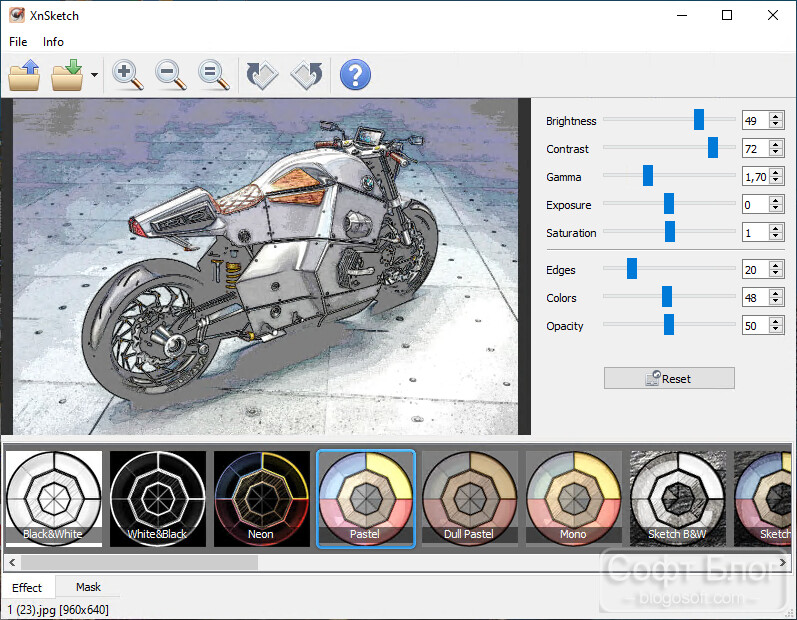The height and width of the screenshot is (620, 797).
Task: Click the Brightness value field showing 49
Action: 755,120
